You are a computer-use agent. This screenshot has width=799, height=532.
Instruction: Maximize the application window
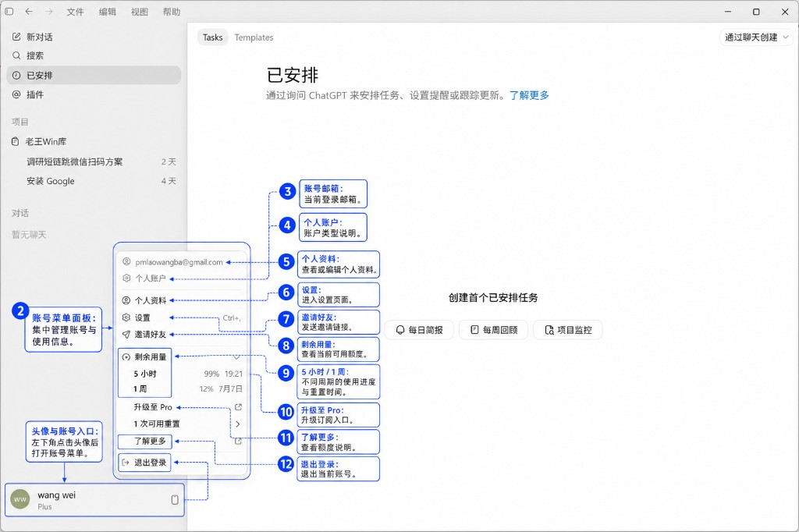click(x=756, y=11)
